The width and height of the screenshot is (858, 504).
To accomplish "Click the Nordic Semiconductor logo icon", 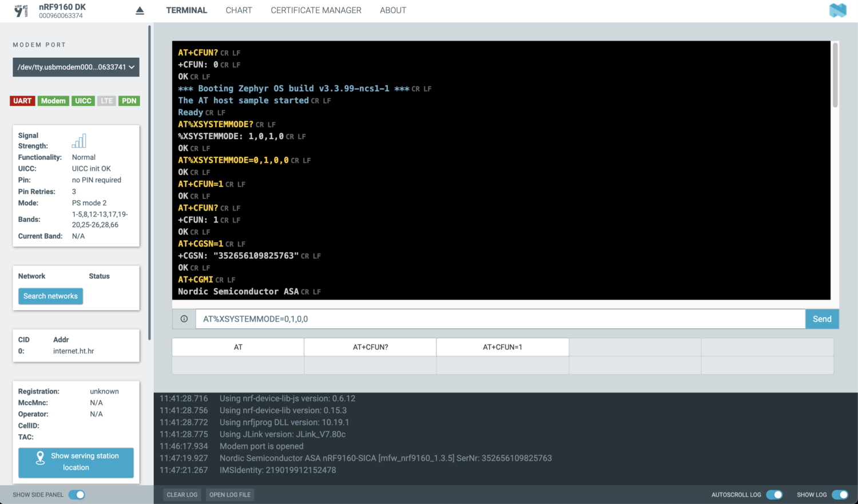I will (x=837, y=10).
